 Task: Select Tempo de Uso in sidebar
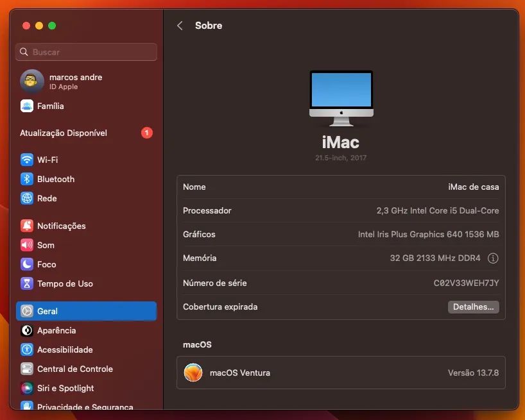point(86,283)
